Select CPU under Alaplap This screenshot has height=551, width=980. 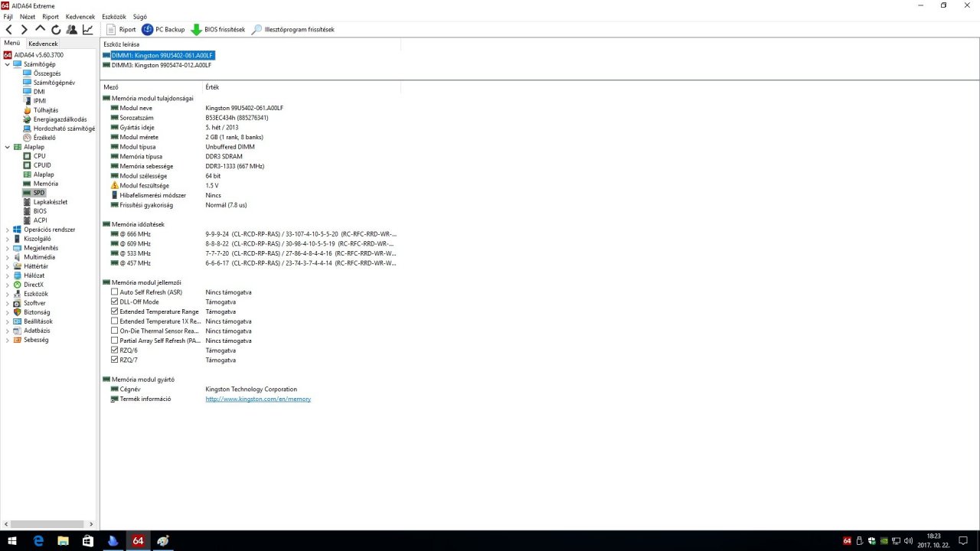pyautogui.click(x=39, y=156)
